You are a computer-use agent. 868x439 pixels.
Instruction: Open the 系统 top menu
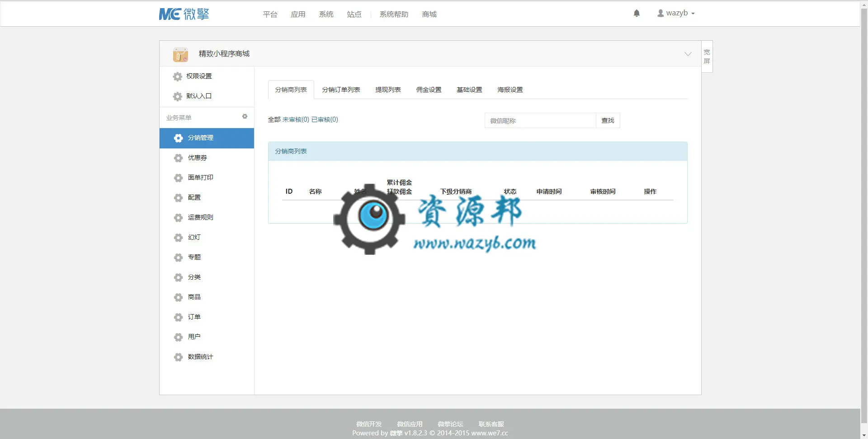(326, 14)
